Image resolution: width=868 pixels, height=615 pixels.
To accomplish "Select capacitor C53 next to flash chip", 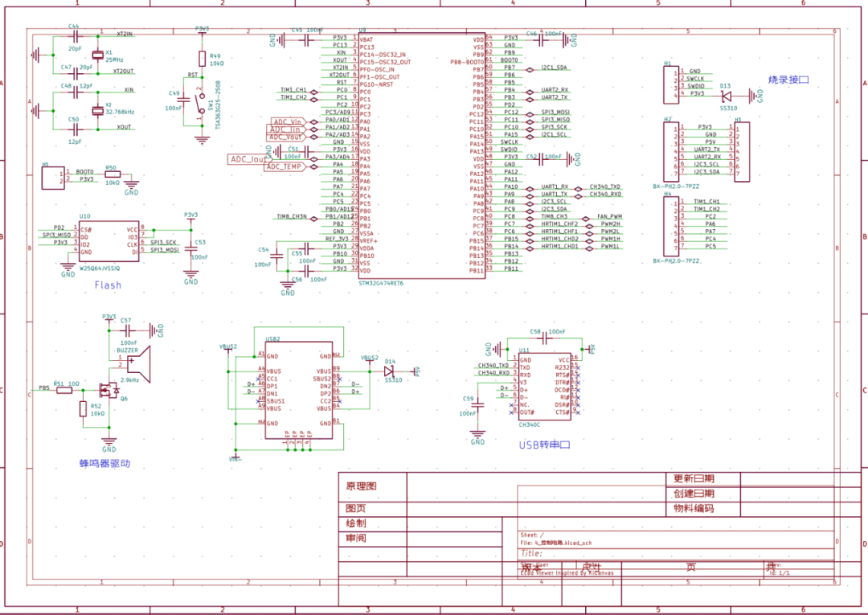I will (x=190, y=249).
